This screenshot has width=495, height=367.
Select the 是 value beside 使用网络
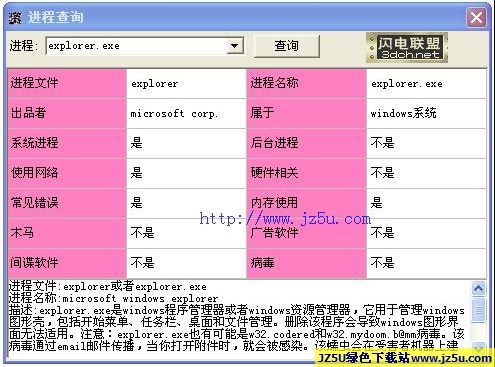(x=186, y=173)
